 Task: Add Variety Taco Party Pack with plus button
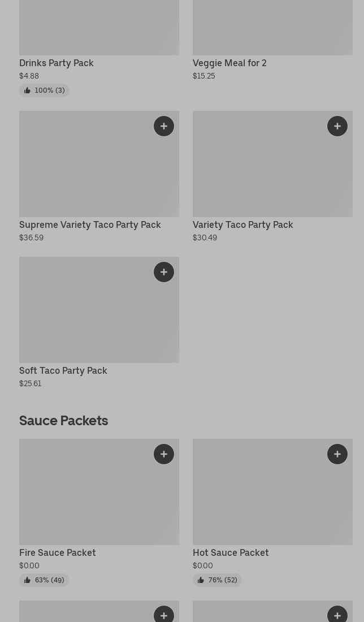point(337,126)
